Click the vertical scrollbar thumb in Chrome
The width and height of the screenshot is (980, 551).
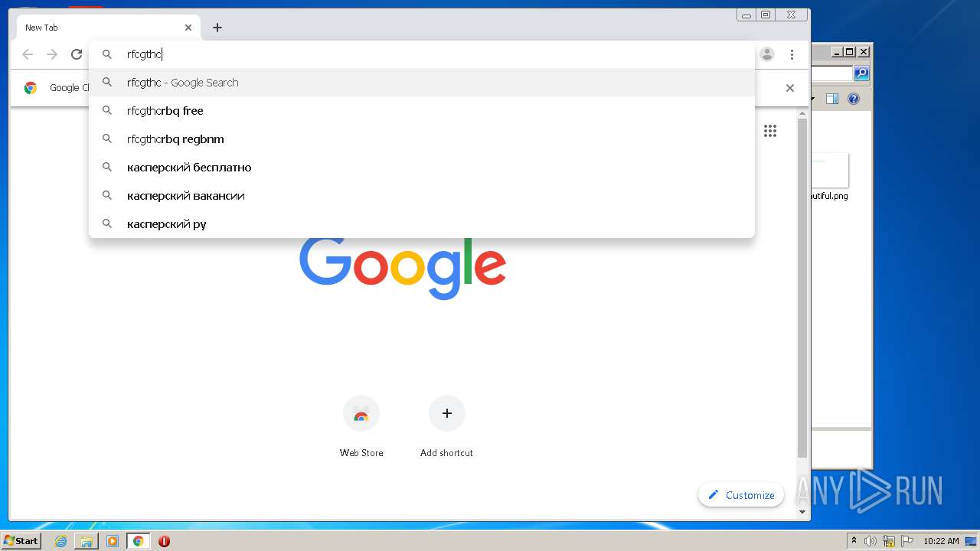[802, 288]
